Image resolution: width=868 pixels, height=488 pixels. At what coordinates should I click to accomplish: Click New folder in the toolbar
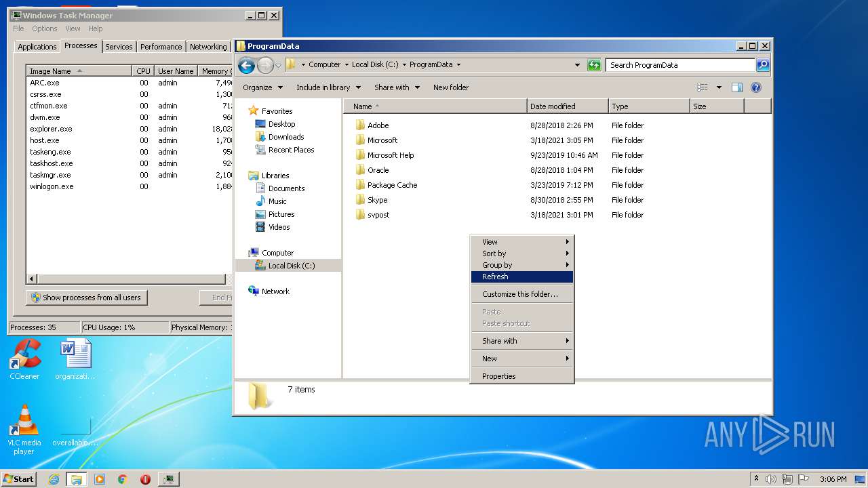[451, 87]
